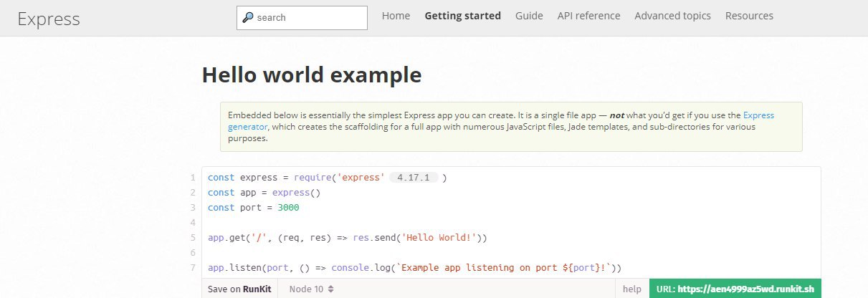
Task: Click line number 5 in code gutter
Action: click(194, 238)
